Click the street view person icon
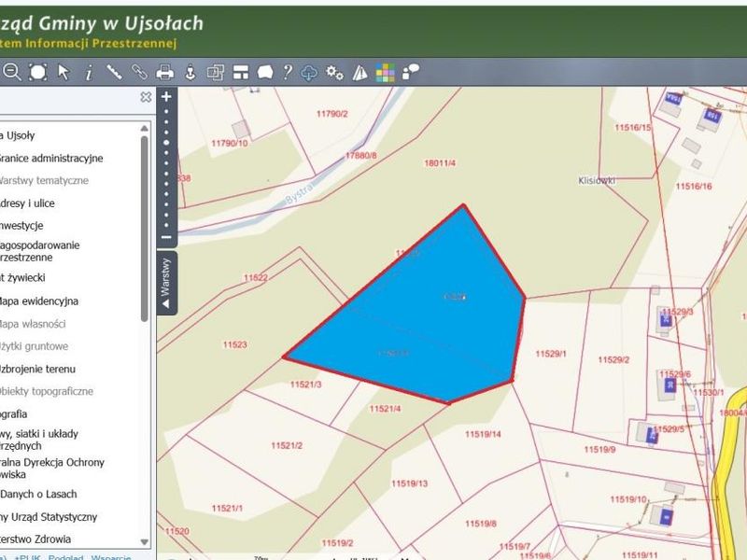 [190, 73]
